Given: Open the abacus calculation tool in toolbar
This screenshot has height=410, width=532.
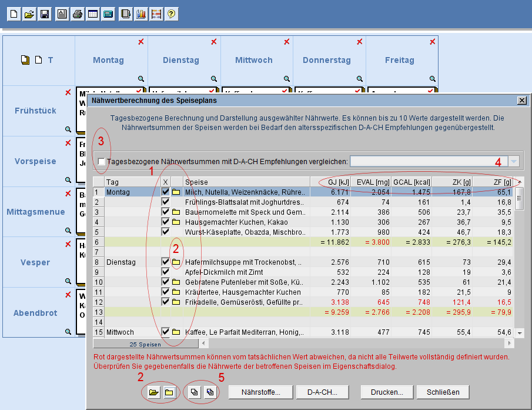Looking at the screenshot, I should 156,14.
